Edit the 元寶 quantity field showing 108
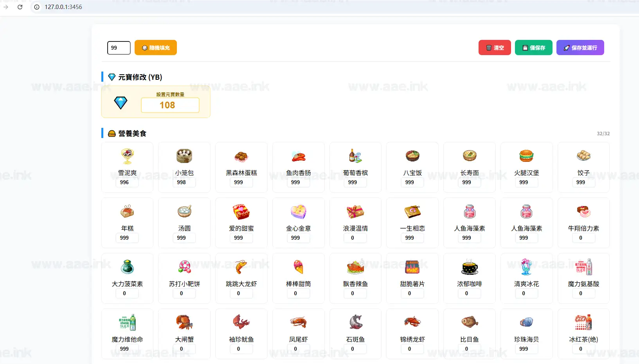639x364 pixels. pos(170,105)
